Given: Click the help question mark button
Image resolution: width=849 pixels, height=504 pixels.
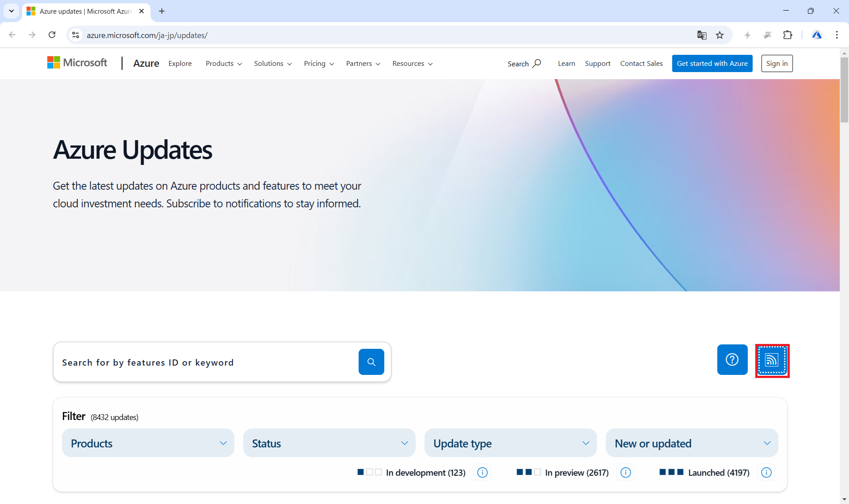Looking at the screenshot, I should click(732, 359).
